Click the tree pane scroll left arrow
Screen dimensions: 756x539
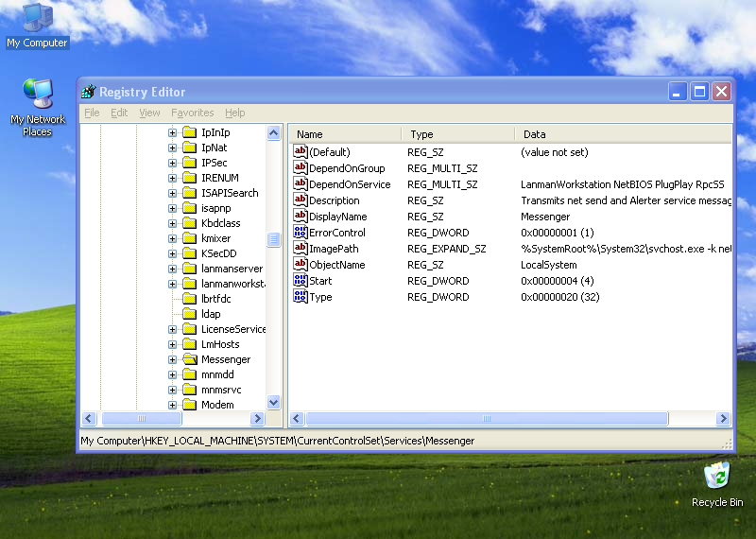(x=89, y=418)
